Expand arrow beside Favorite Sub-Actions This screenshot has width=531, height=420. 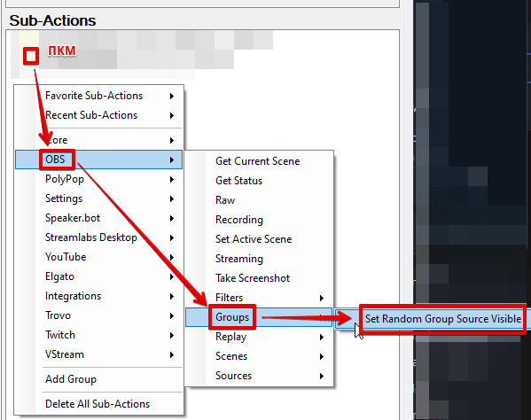point(172,96)
